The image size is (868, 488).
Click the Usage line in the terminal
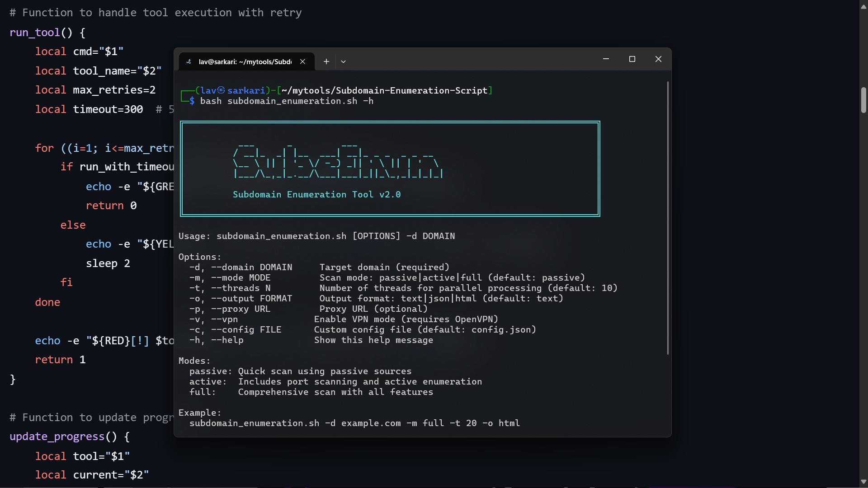pyautogui.click(x=316, y=235)
